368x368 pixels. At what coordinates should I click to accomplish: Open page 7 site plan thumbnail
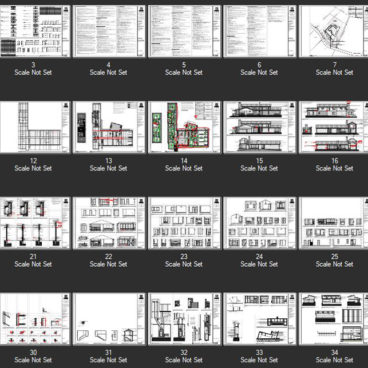pos(334,31)
